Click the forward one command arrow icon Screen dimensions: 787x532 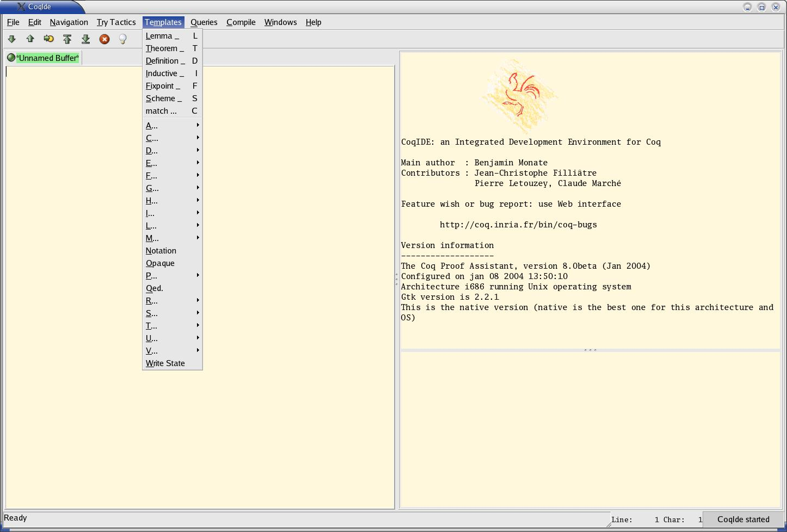coord(11,39)
